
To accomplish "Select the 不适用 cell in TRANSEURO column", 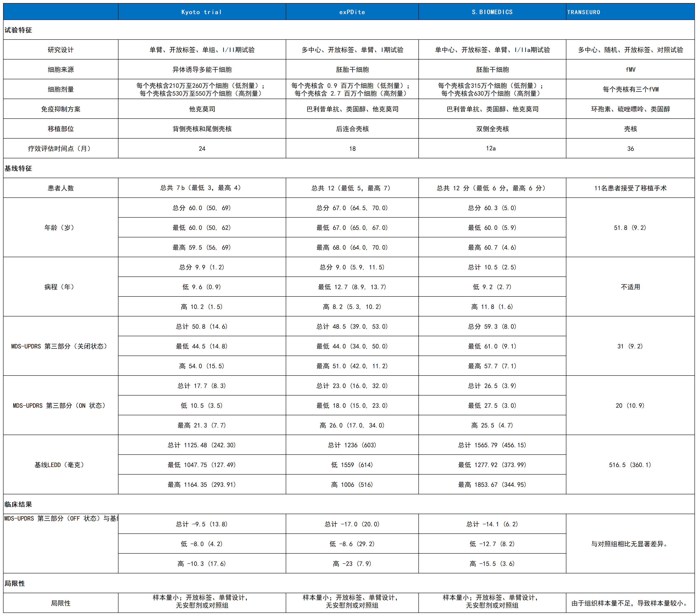I will [630, 287].
